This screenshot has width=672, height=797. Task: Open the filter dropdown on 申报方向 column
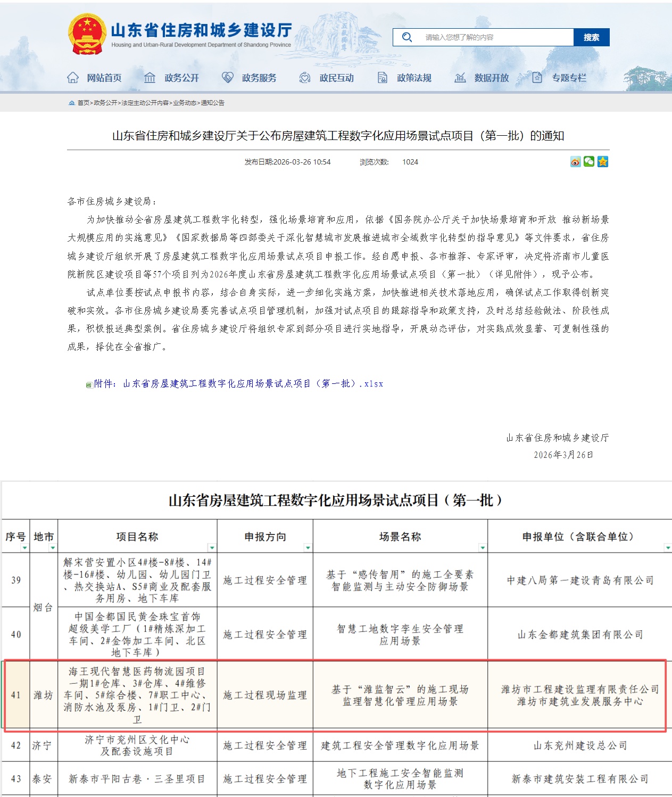[308, 547]
